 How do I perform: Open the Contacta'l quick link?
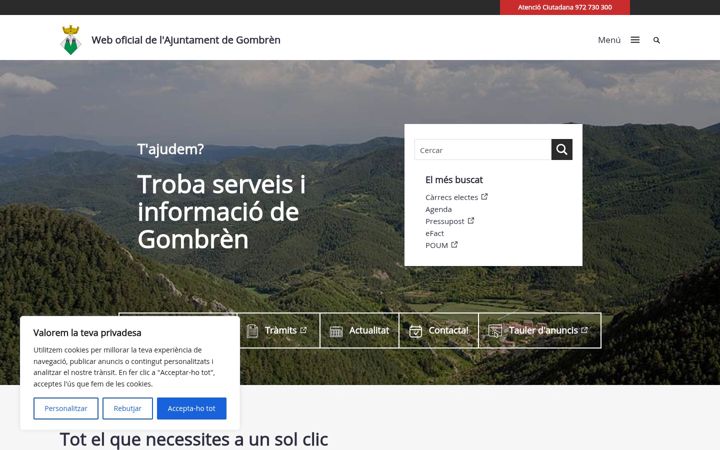pyautogui.click(x=439, y=331)
